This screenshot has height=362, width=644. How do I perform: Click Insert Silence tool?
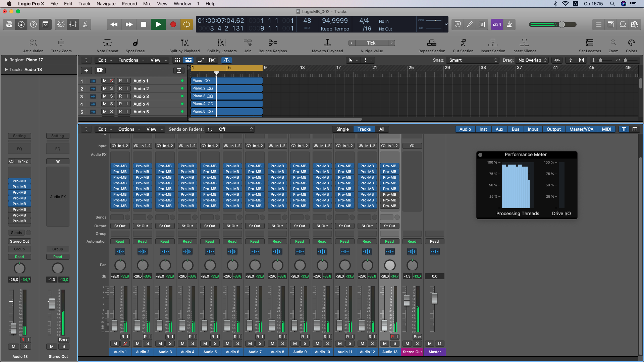point(524,46)
